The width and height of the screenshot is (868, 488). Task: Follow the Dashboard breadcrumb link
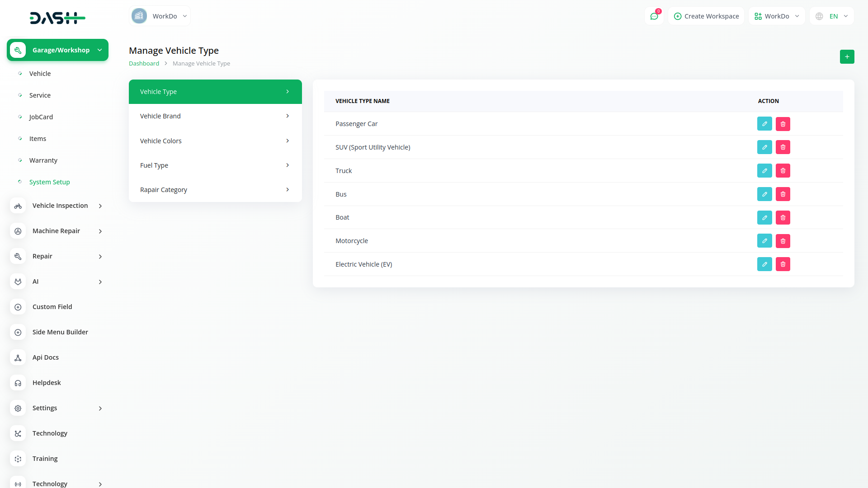[x=144, y=64]
